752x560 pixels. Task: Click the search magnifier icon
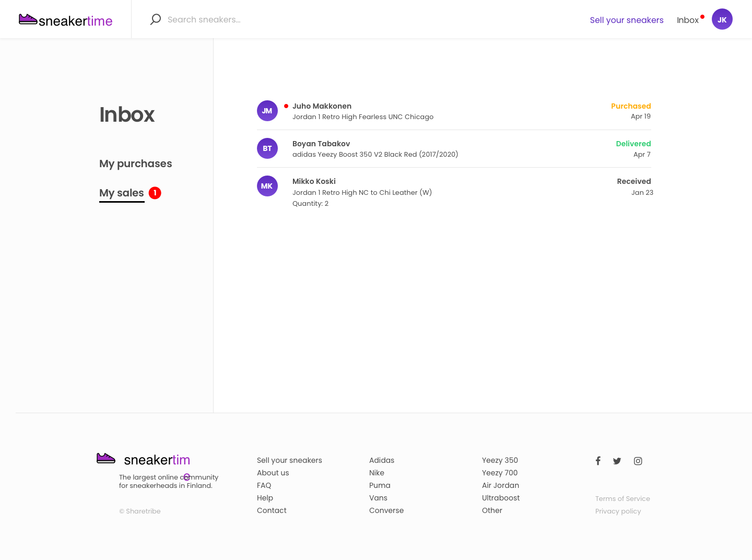click(x=155, y=19)
